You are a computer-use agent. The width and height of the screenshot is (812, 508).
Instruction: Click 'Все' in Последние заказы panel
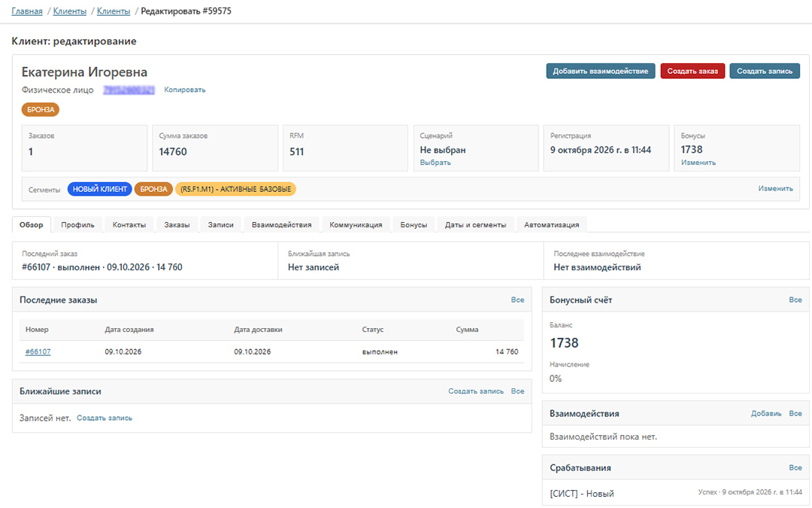[x=517, y=300]
